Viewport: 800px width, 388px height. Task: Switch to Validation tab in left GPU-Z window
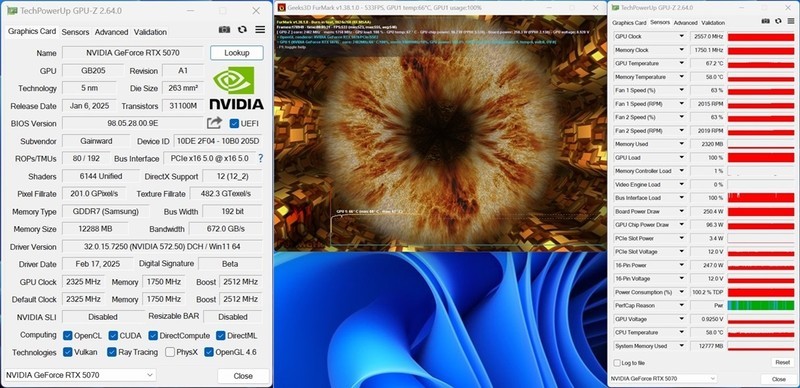(150, 32)
